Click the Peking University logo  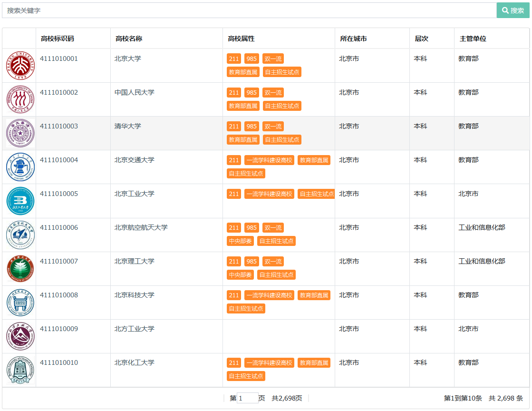(x=20, y=66)
